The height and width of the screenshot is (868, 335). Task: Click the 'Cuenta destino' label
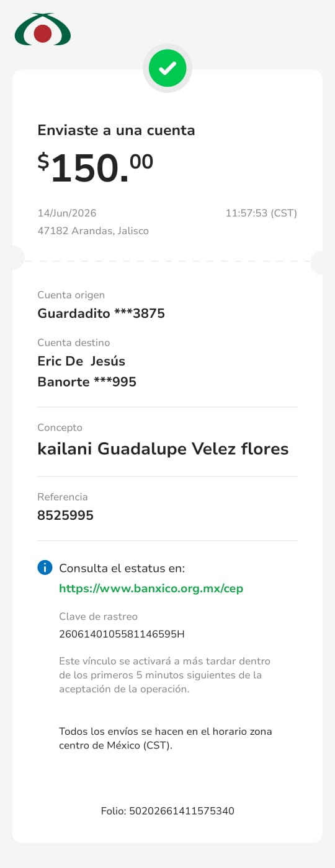[74, 343]
